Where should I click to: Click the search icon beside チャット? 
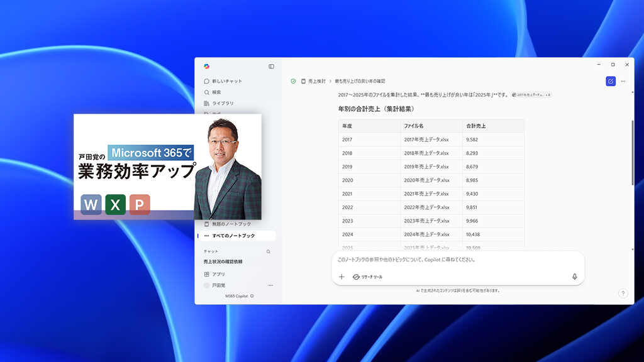(x=269, y=252)
